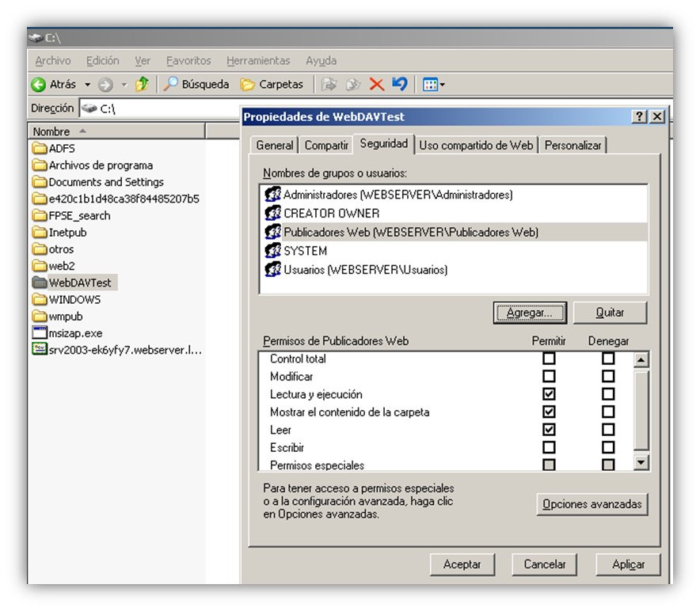Click the WebDAVTest folder icon

[40, 283]
